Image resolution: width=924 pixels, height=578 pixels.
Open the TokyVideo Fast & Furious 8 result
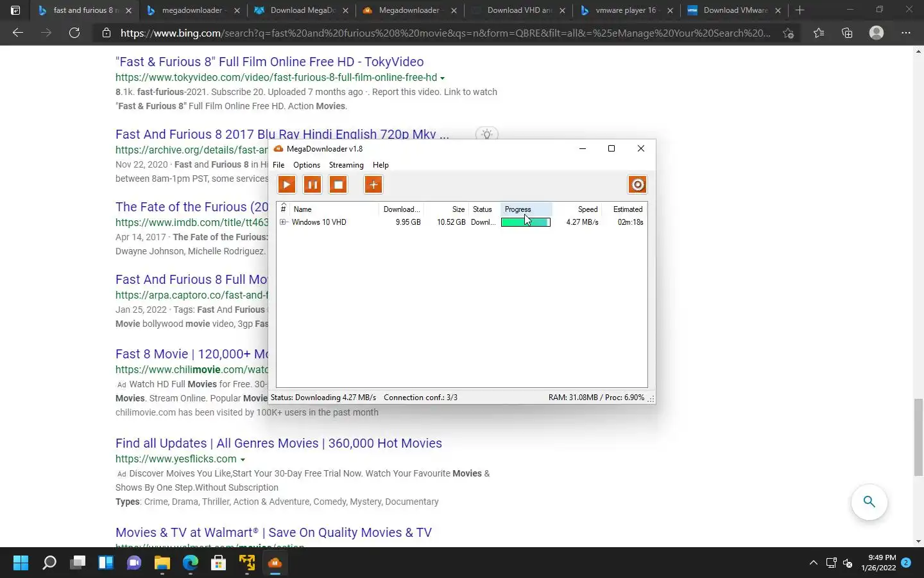(x=269, y=62)
